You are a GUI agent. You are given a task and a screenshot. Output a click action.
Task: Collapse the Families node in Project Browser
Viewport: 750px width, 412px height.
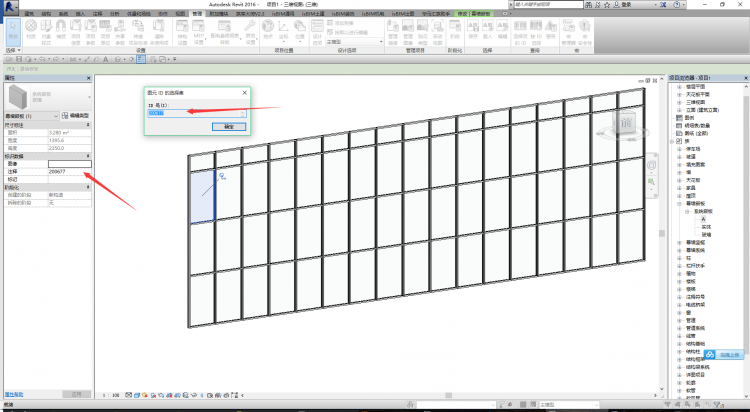point(672,141)
